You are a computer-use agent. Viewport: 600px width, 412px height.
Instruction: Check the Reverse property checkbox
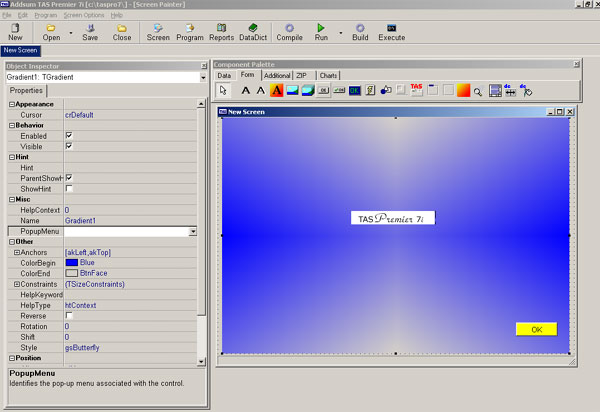coord(69,316)
